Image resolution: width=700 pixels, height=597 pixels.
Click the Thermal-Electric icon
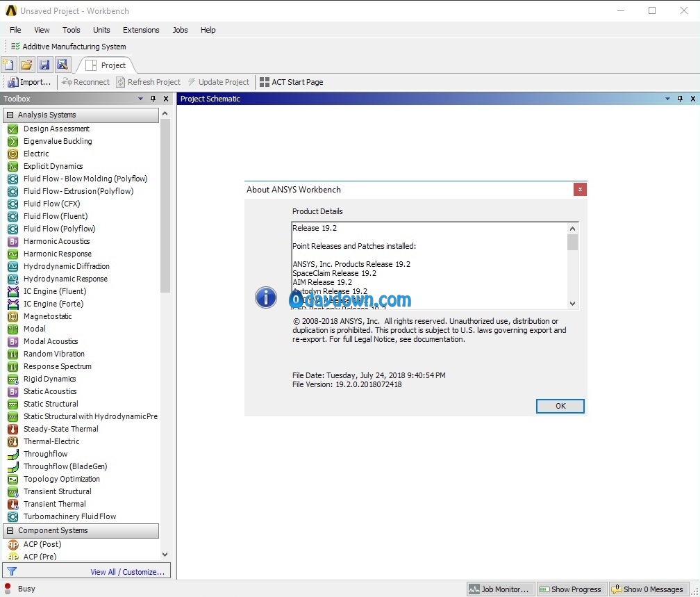[13, 441]
